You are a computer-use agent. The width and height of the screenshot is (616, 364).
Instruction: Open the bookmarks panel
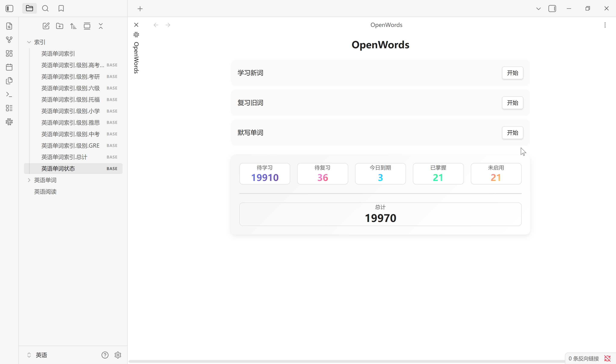point(61,9)
